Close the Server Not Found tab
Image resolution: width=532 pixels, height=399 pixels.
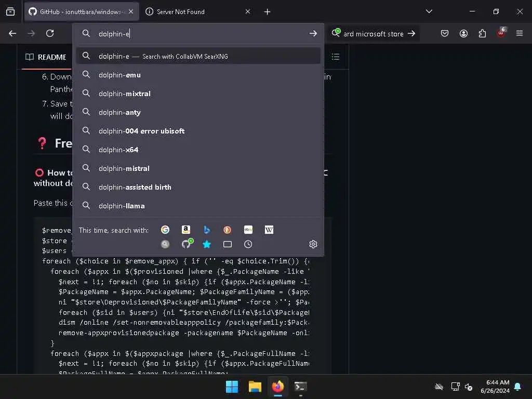pos(248,11)
